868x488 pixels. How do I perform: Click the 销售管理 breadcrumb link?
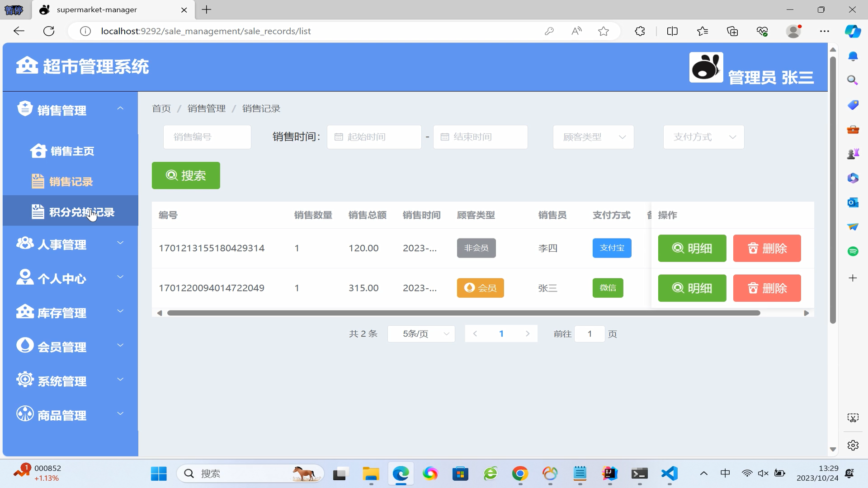pos(206,108)
